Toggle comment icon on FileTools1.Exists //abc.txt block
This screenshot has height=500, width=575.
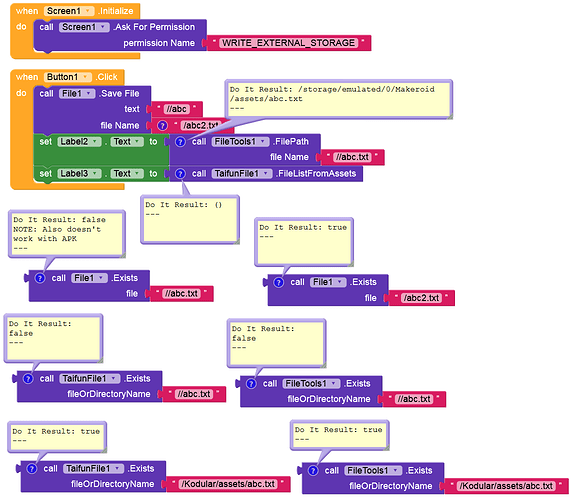click(251, 384)
